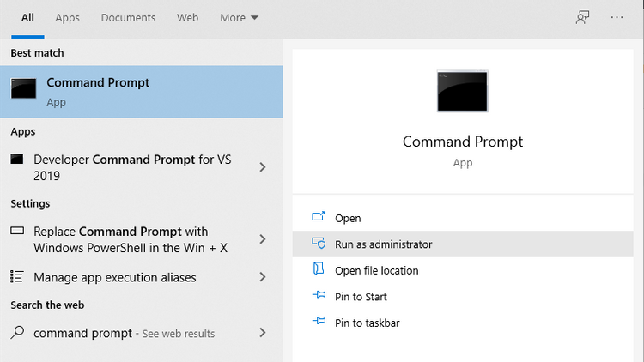This screenshot has height=362, width=644.
Task: Open the three-dot options menu
Action: click(x=617, y=17)
